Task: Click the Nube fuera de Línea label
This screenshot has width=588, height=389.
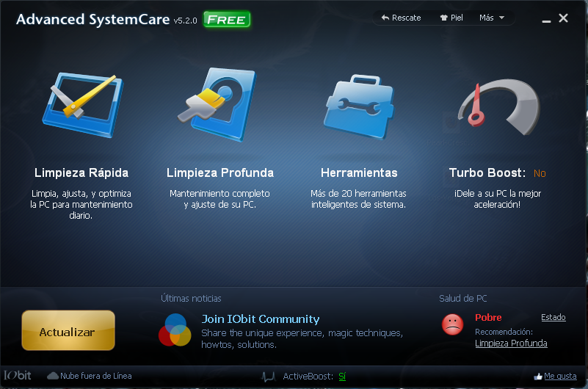Action: [x=96, y=376]
